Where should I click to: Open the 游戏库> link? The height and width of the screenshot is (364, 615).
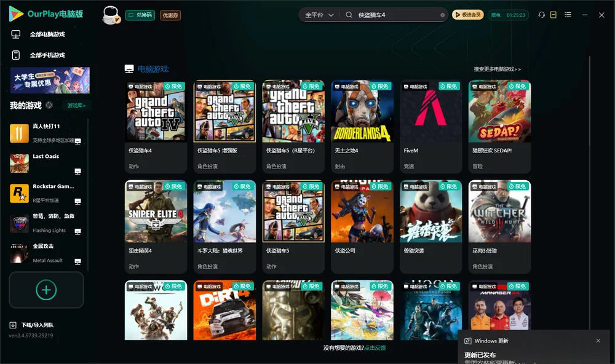point(76,106)
